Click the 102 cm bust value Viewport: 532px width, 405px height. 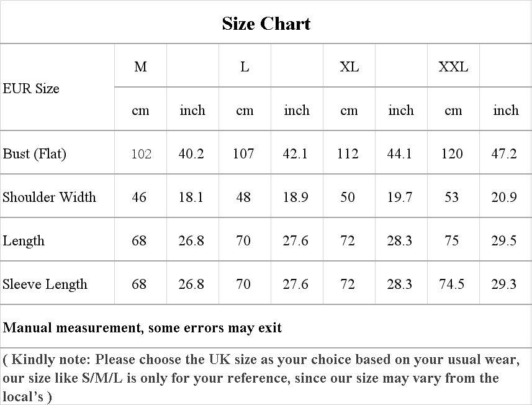click(141, 153)
